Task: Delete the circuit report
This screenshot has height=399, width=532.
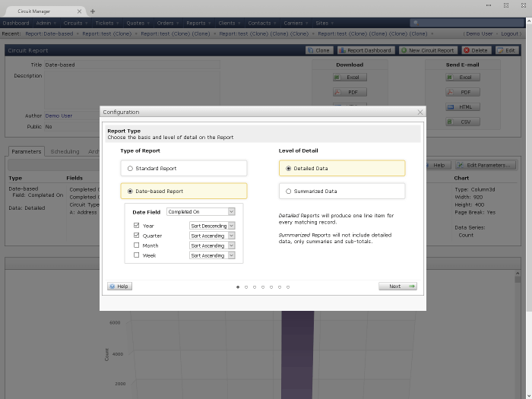Action: 477,50
